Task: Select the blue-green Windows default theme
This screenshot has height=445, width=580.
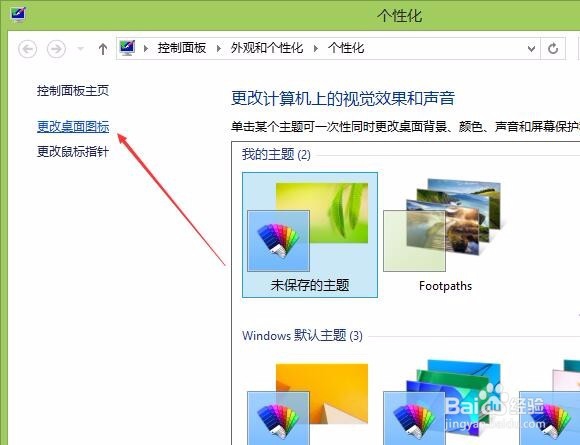Action: [442, 402]
